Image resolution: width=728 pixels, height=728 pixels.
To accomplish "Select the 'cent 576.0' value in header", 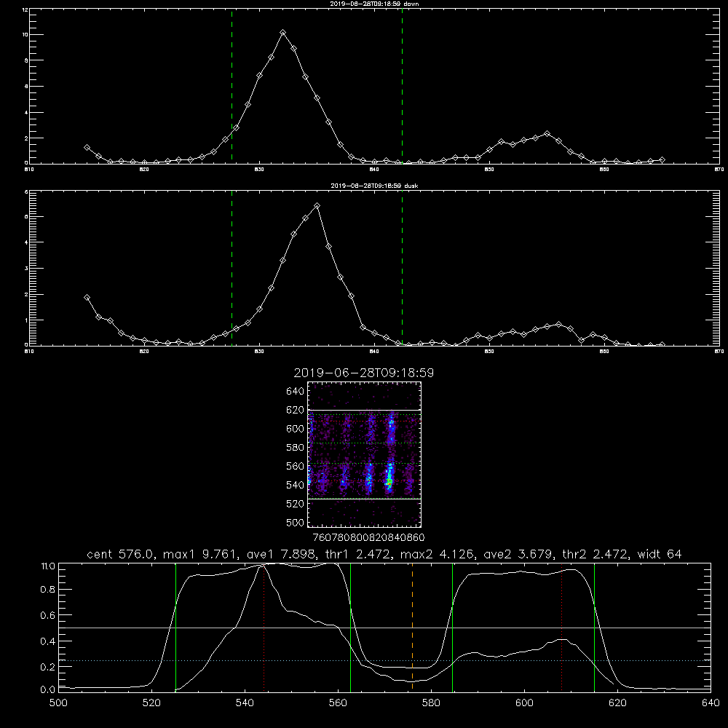I will click(121, 554).
